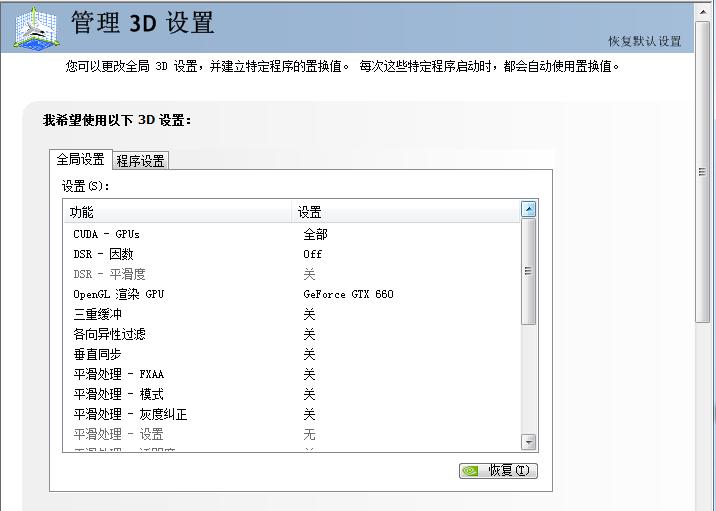Select the 平滑处理 - 灰度纠正 row
Viewport: 716px width, 511px height.
[130, 414]
